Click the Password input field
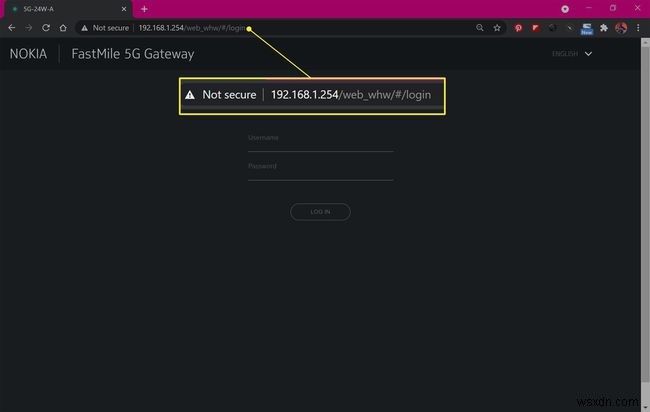The image size is (650, 412). point(320,171)
